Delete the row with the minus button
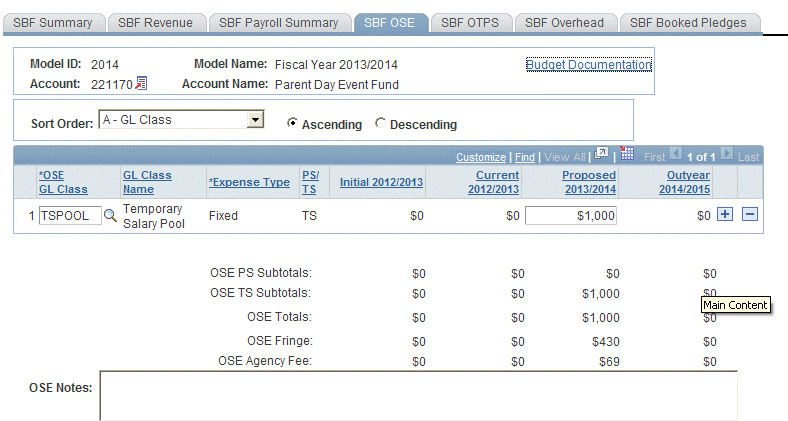This screenshot has height=421, width=788. 750,215
